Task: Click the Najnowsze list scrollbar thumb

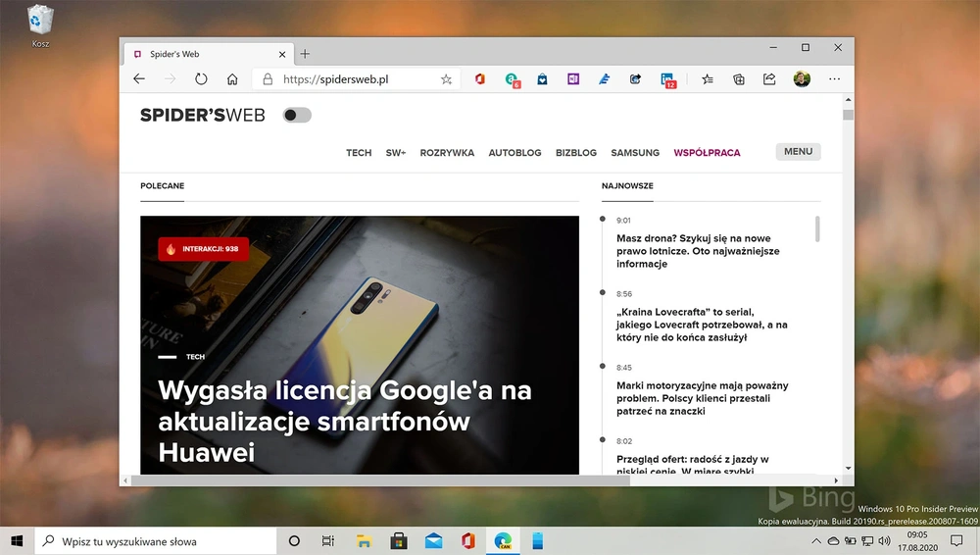Action: coord(817,229)
